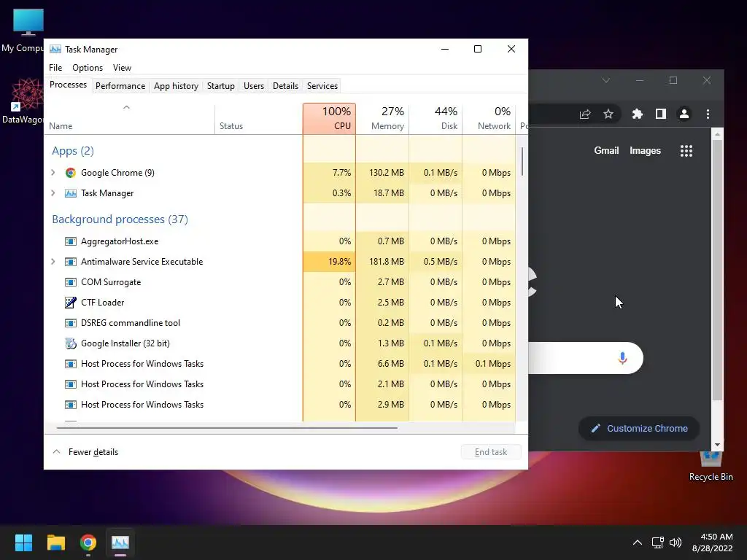Click the Task Manager process row icon
Screen dimensions: 747x560
point(71,193)
